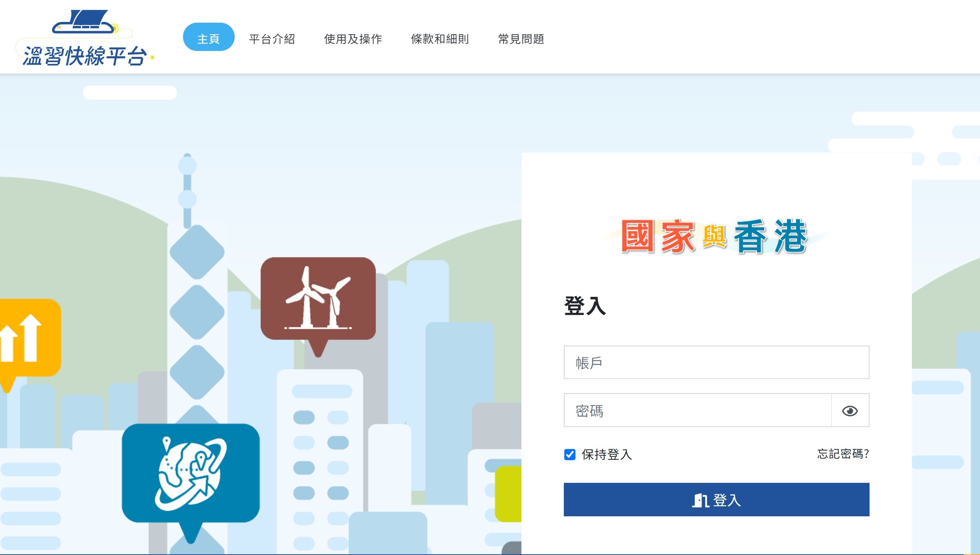Open the 忘記密碼? link

pyautogui.click(x=843, y=453)
